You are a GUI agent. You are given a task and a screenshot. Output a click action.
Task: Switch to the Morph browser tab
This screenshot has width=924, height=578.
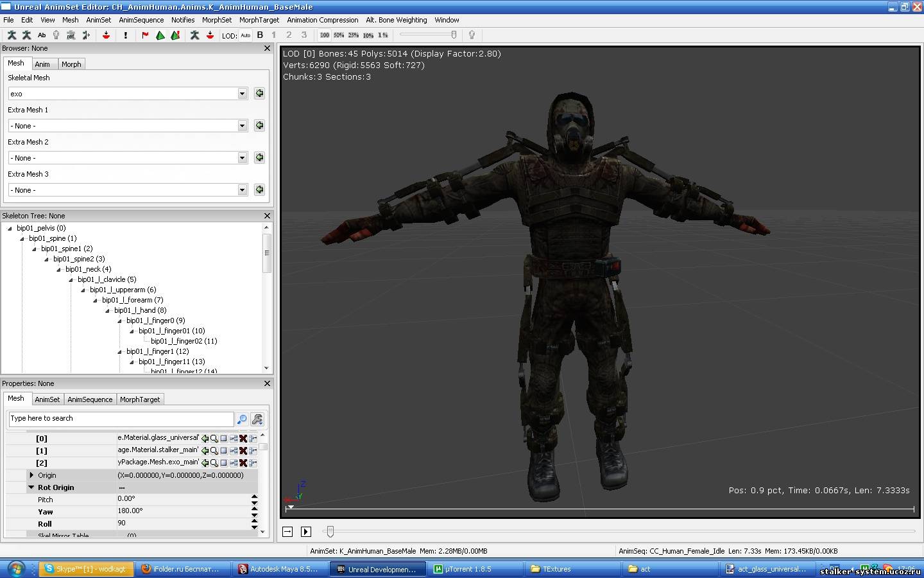(x=71, y=64)
